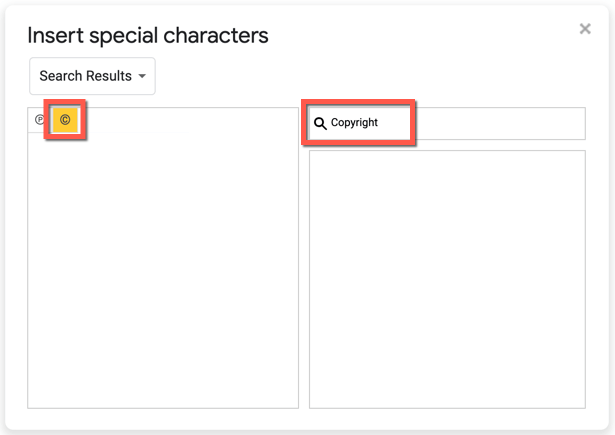The height and width of the screenshot is (435, 615).
Task: Click the first character in the results grid
Action: pos(40,120)
